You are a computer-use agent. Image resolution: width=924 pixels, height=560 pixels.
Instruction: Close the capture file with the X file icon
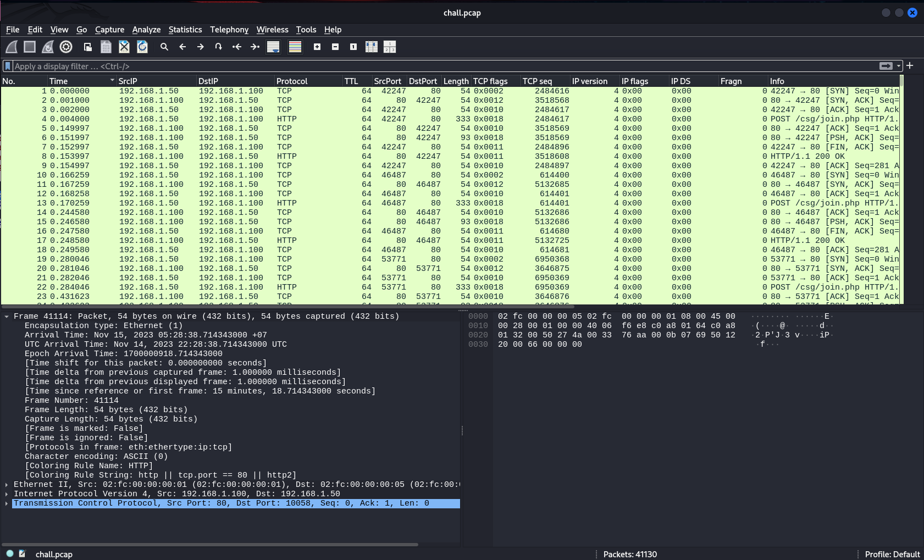124,47
